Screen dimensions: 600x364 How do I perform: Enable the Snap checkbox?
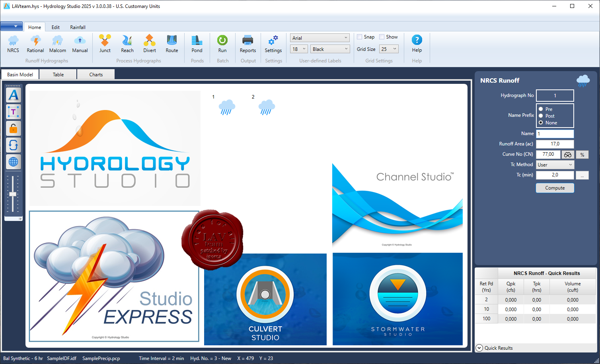click(x=360, y=37)
